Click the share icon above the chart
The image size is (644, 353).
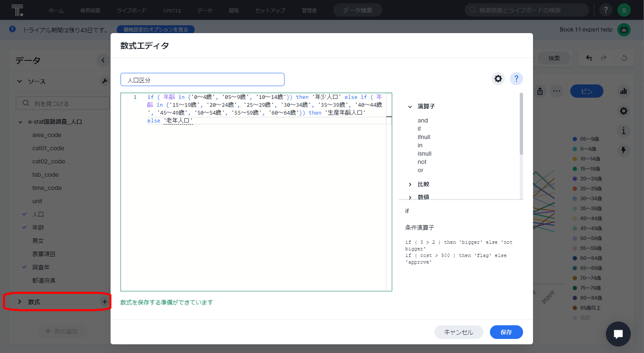click(x=540, y=91)
